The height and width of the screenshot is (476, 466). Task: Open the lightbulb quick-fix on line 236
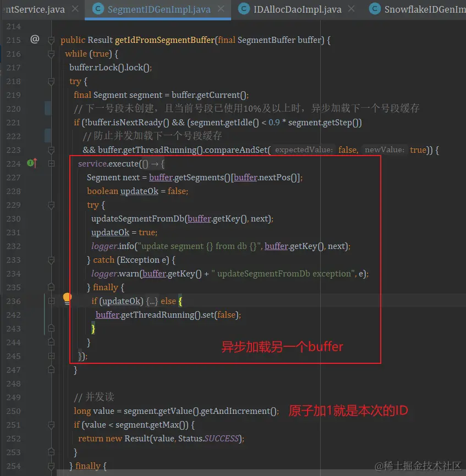[67, 298]
